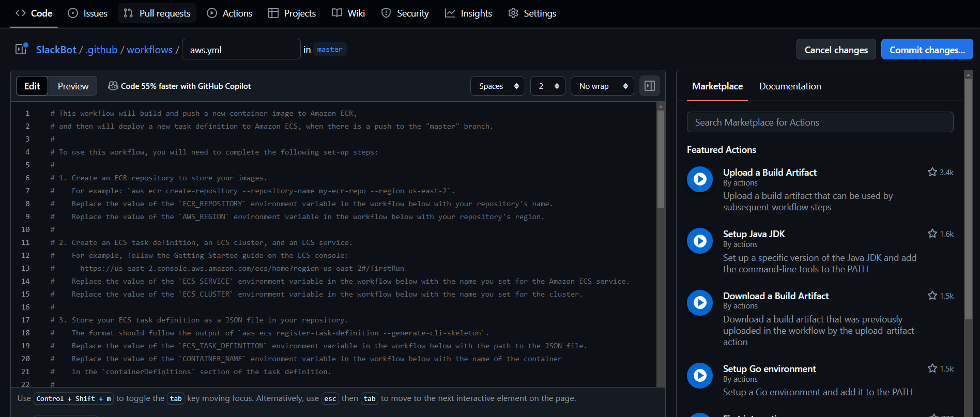Image resolution: width=980 pixels, height=417 pixels.
Task: Edit the aws.yml filename field
Action: click(241, 50)
